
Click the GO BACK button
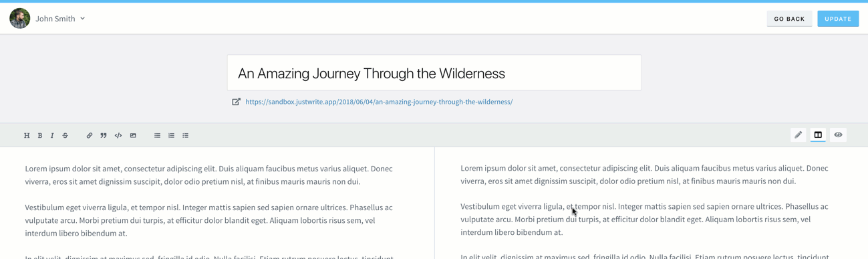(x=789, y=19)
